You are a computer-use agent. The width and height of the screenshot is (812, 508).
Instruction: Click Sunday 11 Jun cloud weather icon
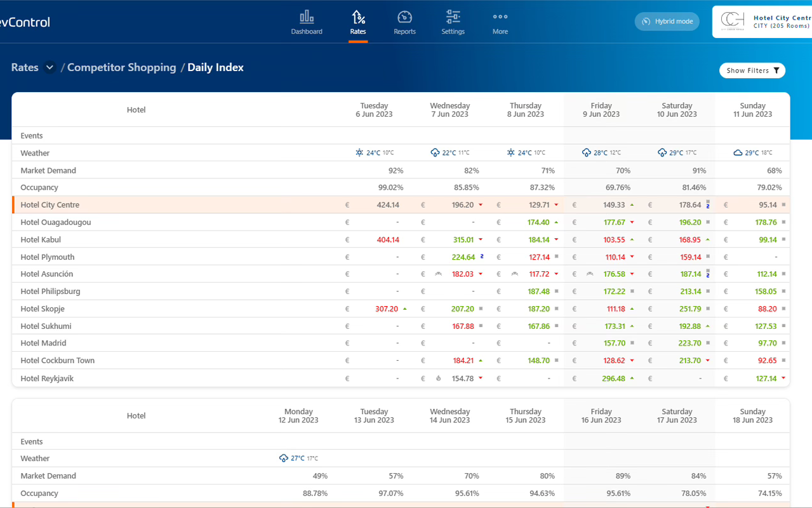pos(738,153)
